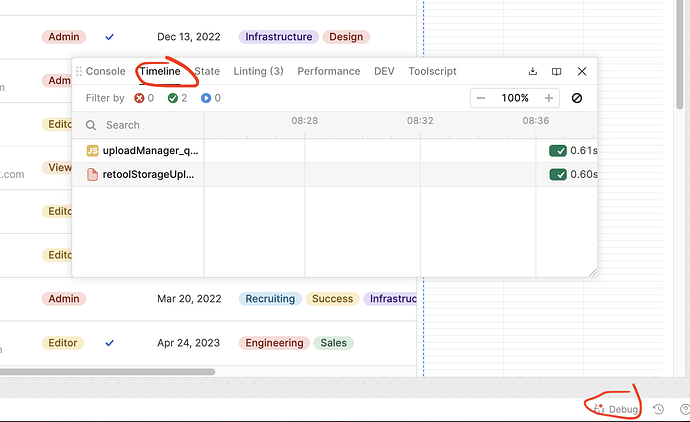Toggle the green success filter
The image size is (690, 422).
click(172, 98)
